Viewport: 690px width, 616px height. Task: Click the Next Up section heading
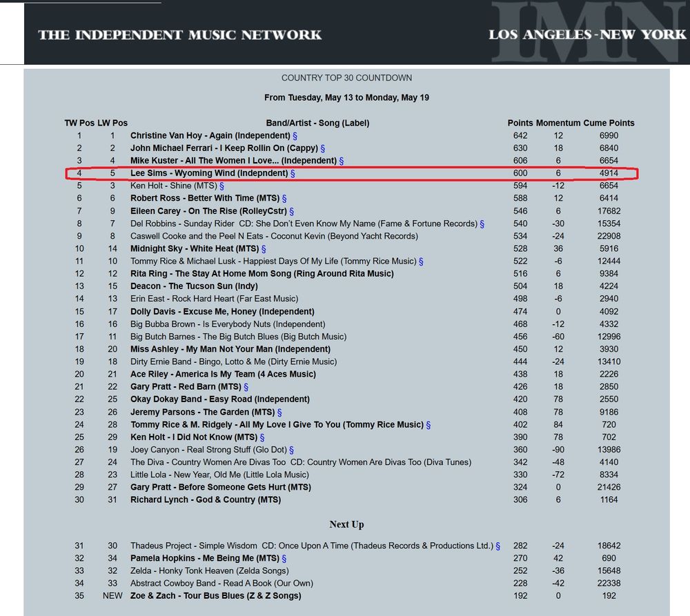coord(347,524)
